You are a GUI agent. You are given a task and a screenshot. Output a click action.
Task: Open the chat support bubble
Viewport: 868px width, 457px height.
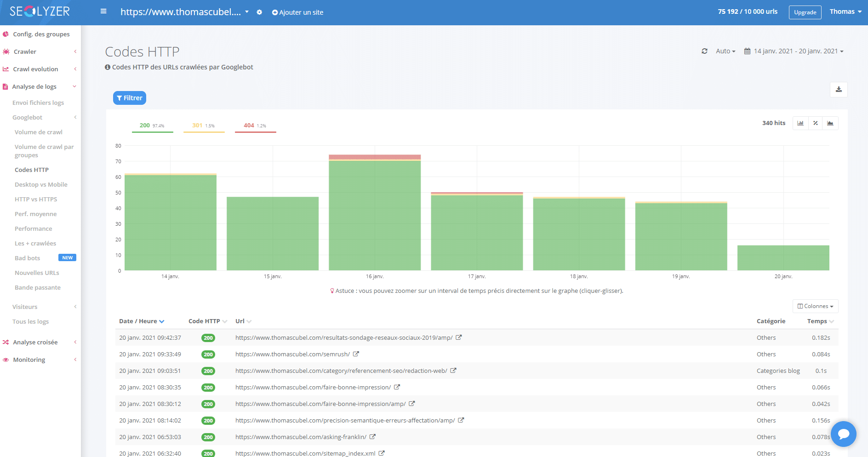click(844, 434)
